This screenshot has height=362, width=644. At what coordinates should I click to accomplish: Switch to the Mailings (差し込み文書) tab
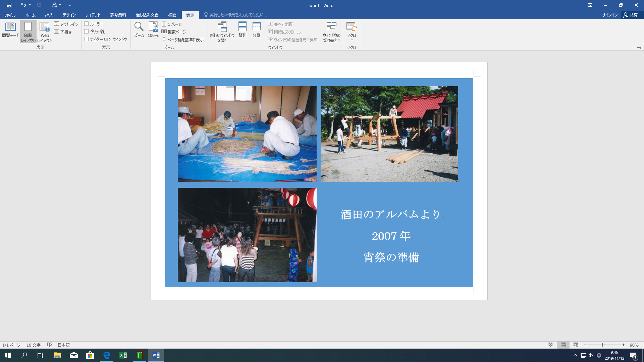point(147,15)
